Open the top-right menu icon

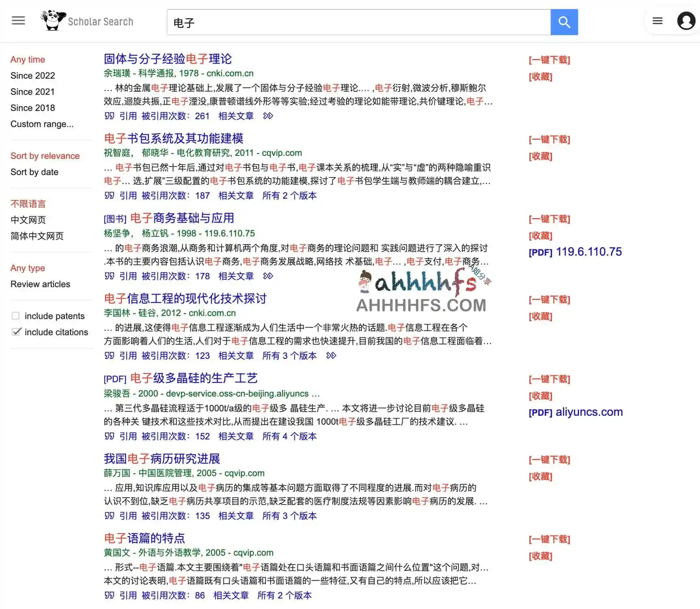tap(658, 20)
